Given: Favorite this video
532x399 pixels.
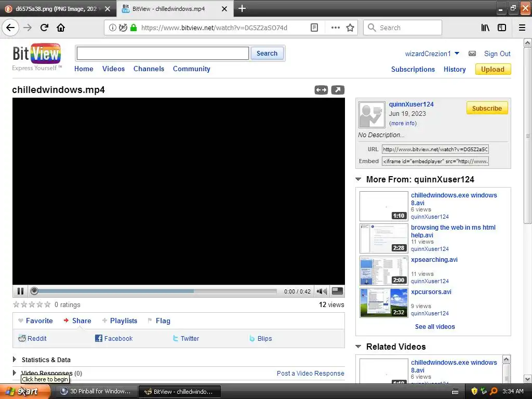Looking at the screenshot, I should pyautogui.click(x=36, y=321).
